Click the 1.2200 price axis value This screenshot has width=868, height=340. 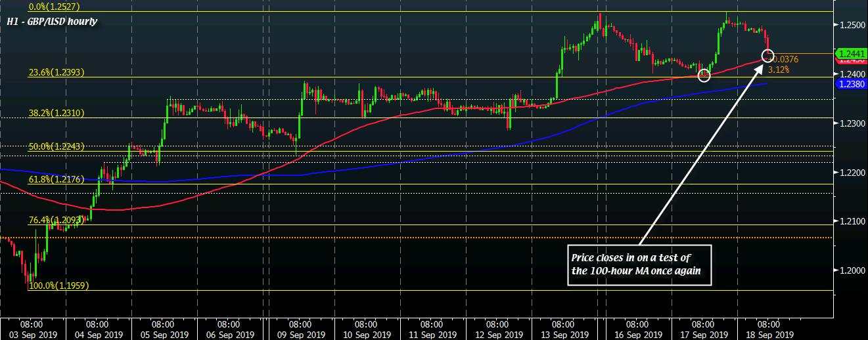point(852,173)
